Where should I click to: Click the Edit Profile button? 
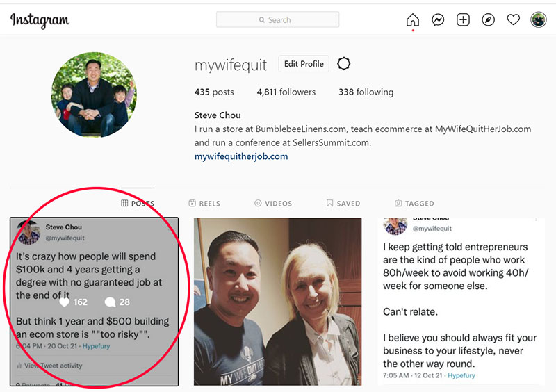pos(304,64)
